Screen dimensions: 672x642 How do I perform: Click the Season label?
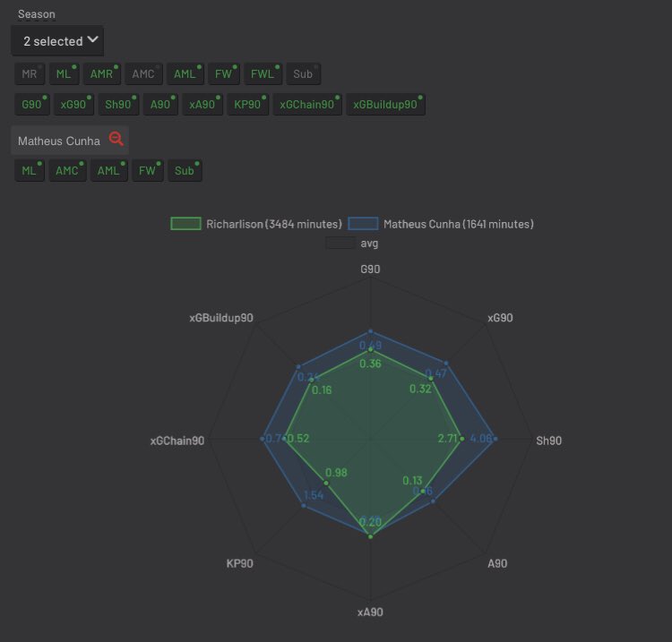click(37, 14)
